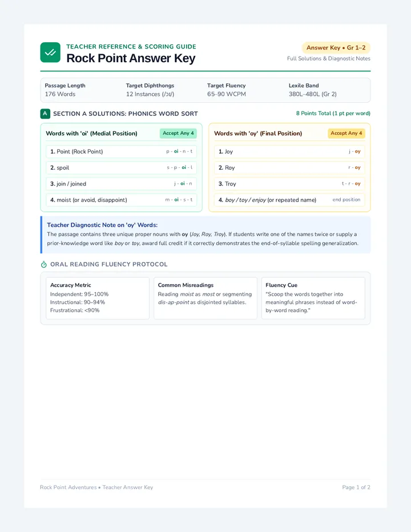Click the 'end position' note
Screen dimensions: 411x532
pos(346,200)
